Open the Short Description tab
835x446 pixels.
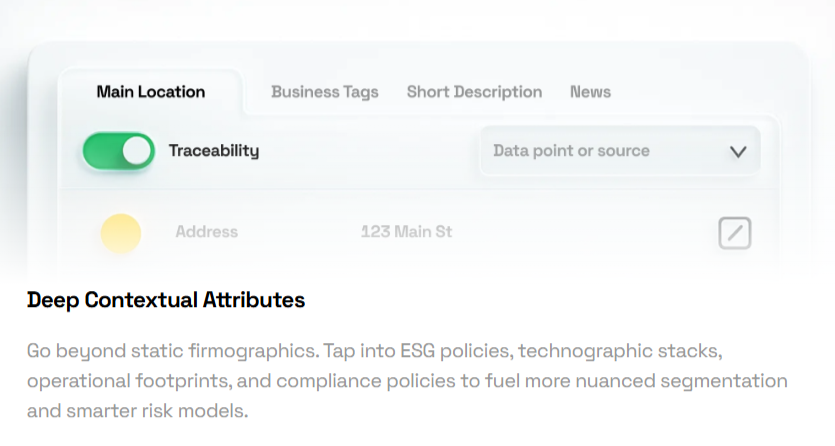pyautogui.click(x=474, y=92)
